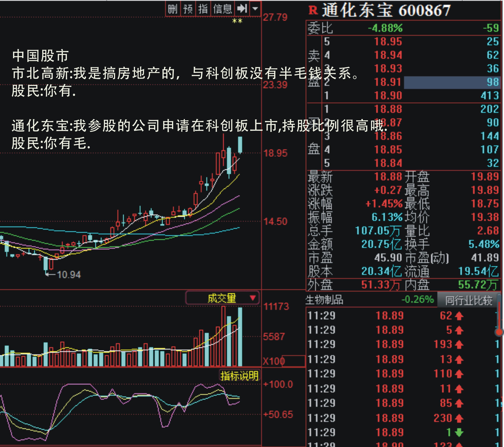
Task: Click tick trade with volume 193
Action: click(x=443, y=344)
